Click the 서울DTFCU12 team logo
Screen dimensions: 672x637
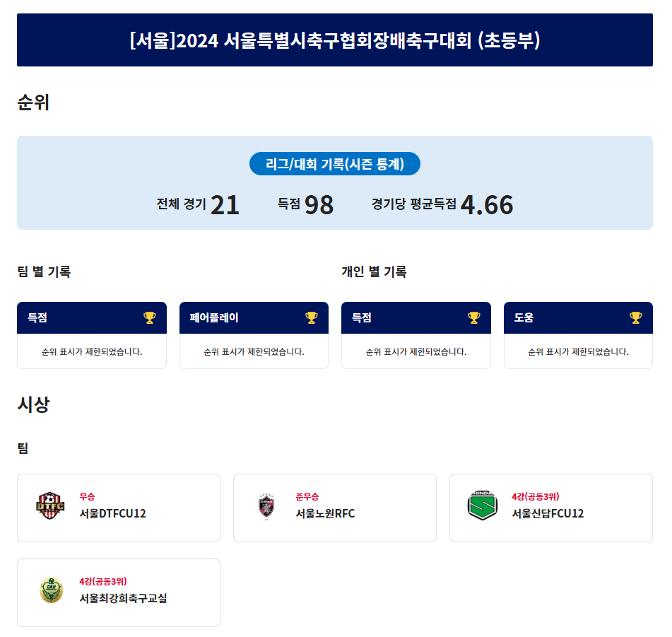[x=50, y=506]
